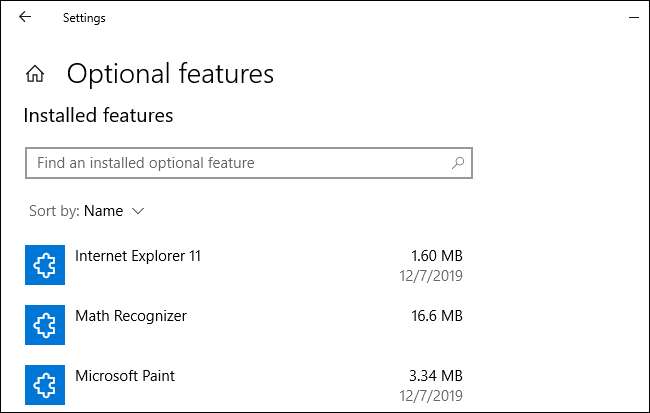The width and height of the screenshot is (650, 413).
Task: Expand Internet Explorer 11 via its 1.60 MB size
Action: (437, 256)
